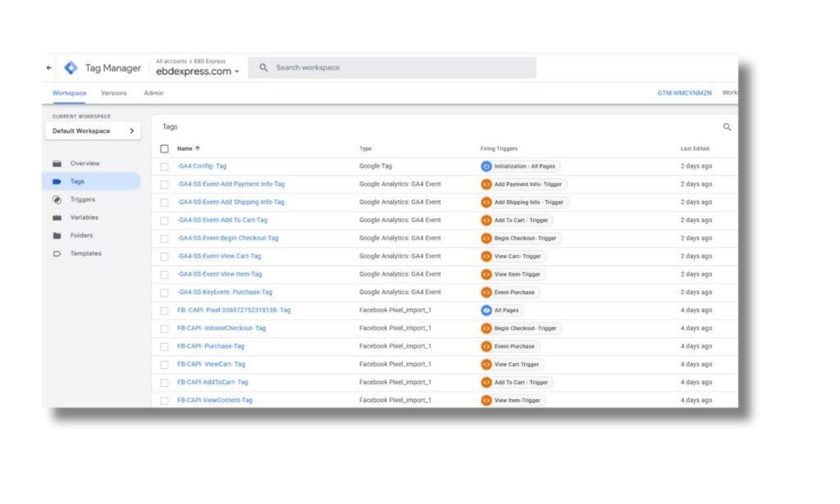Open the -GA4-SS-Event-Add To Cart-Tag link
Viewport: 840px width, 504px height.
(222, 220)
